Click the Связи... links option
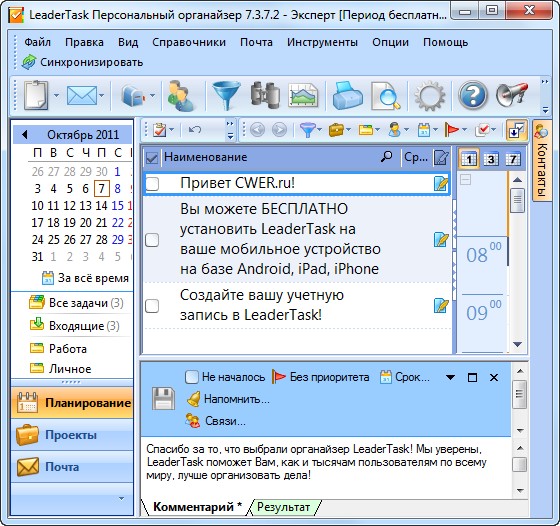560x526 pixels. pos(216,421)
